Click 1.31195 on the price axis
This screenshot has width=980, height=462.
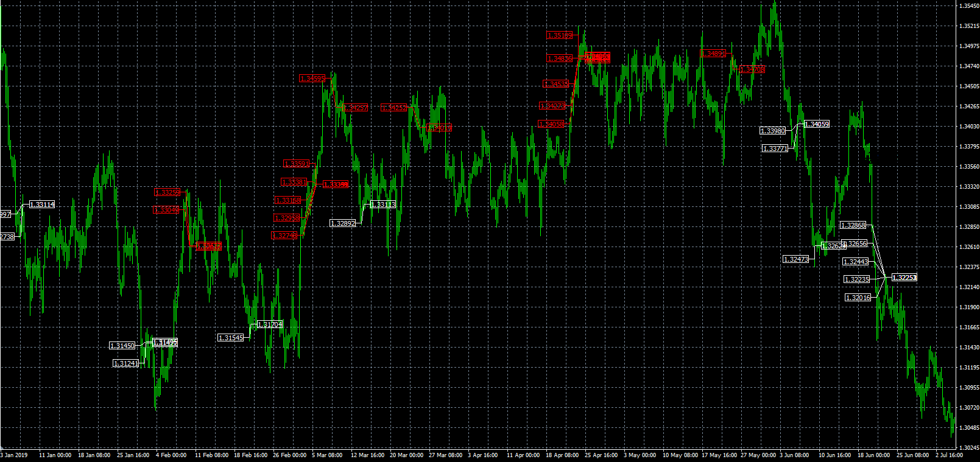(x=968, y=368)
